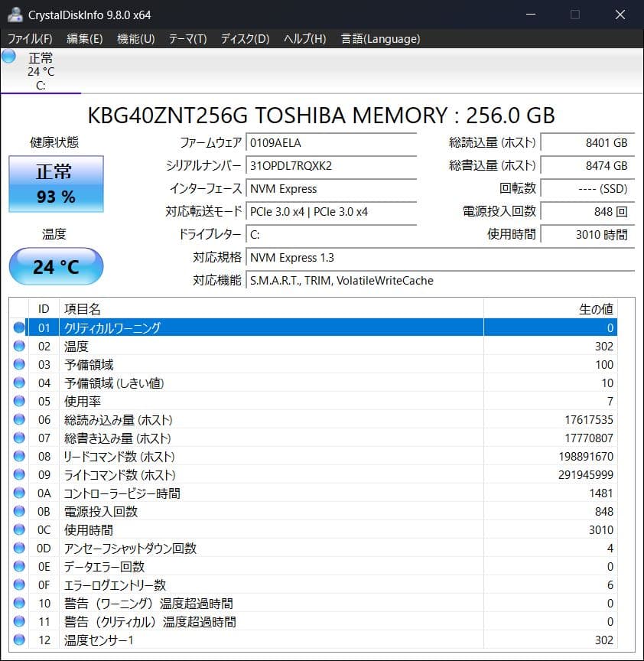Viewport: 644px width, 661px height.
Task: Click the 24 °C temperature indicator
Action: pyautogui.click(x=55, y=266)
